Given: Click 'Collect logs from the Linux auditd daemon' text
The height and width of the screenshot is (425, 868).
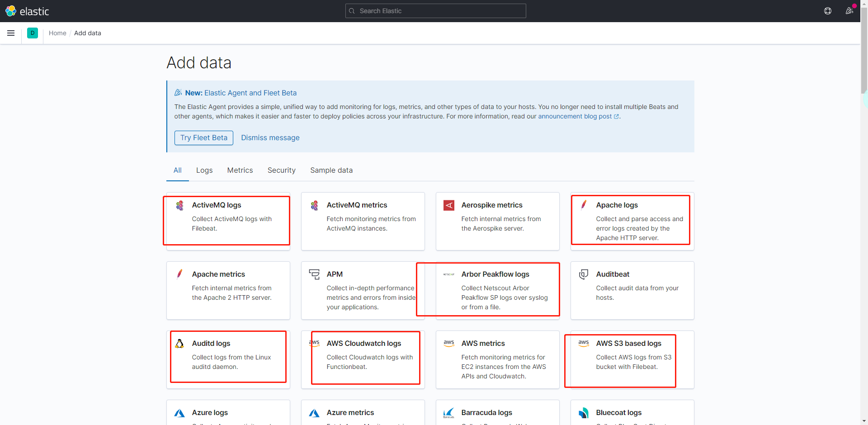Looking at the screenshot, I should point(231,362).
